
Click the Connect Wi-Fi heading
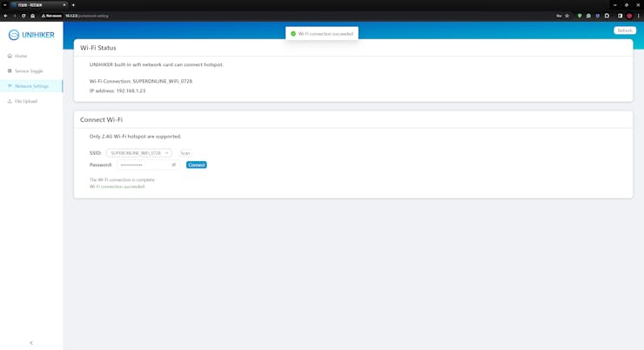[x=101, y=119]
